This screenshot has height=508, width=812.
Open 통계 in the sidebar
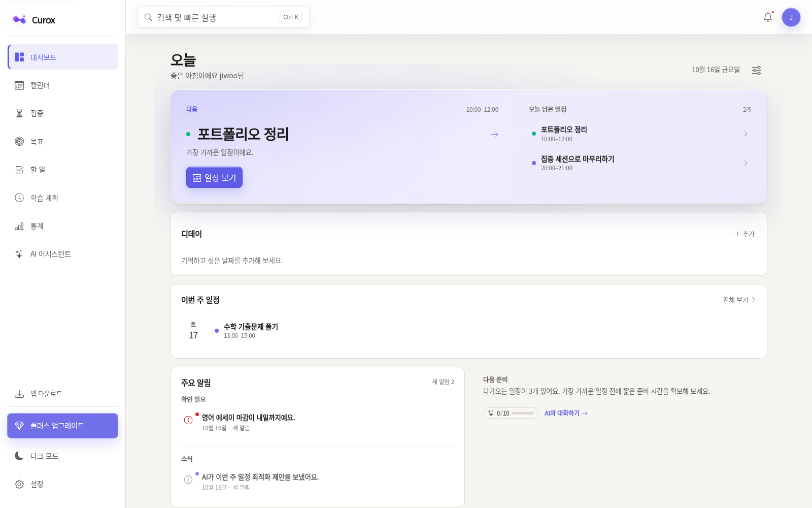pos(63,226)
